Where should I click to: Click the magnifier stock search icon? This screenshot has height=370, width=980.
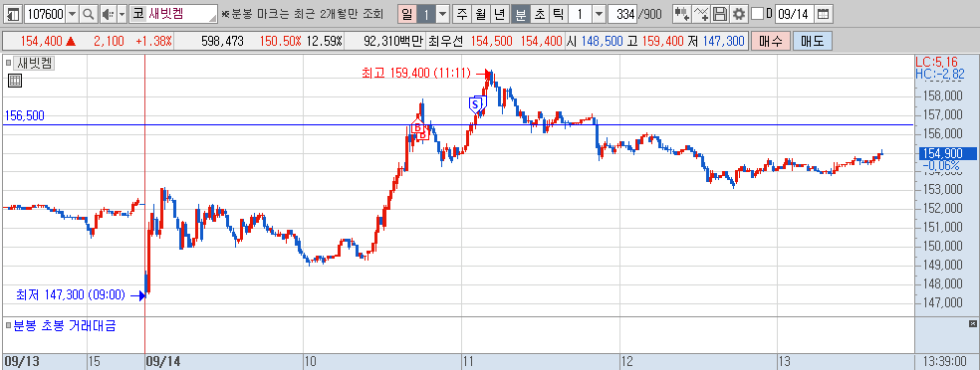click(x=89, y=13)
